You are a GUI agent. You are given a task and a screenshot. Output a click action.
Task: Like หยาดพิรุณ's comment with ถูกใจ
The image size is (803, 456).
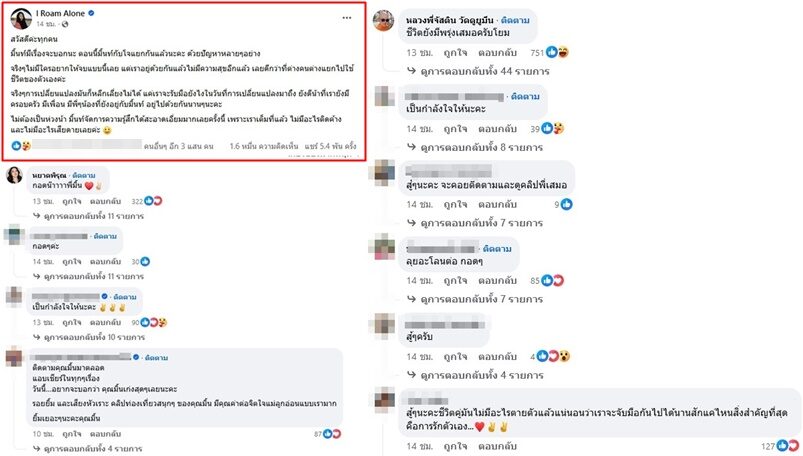[x=73, y=200]
